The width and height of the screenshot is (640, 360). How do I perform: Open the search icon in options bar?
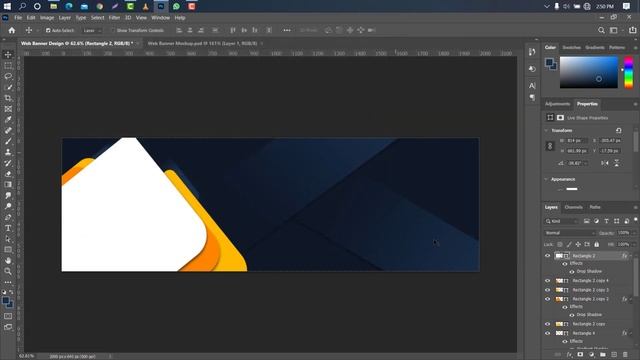click(601, 30)
